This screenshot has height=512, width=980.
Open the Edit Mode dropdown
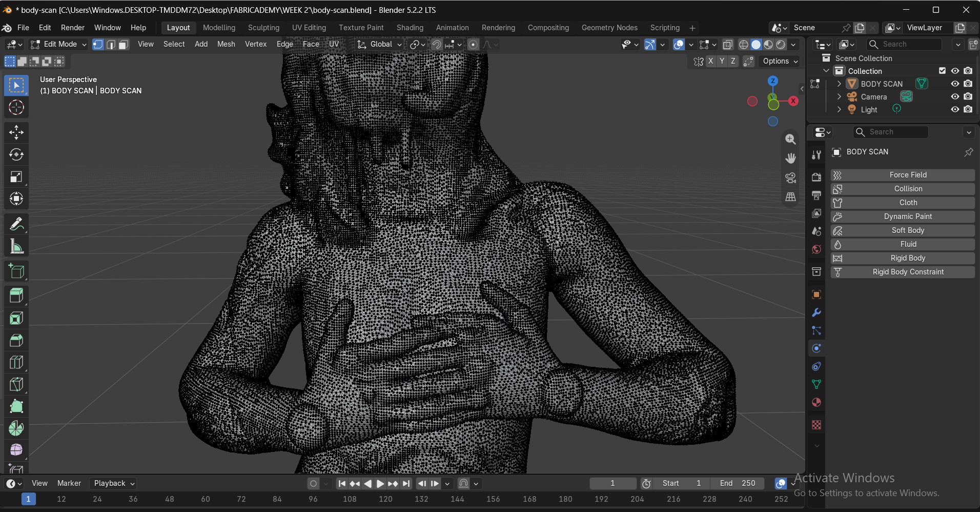[59, 45]
